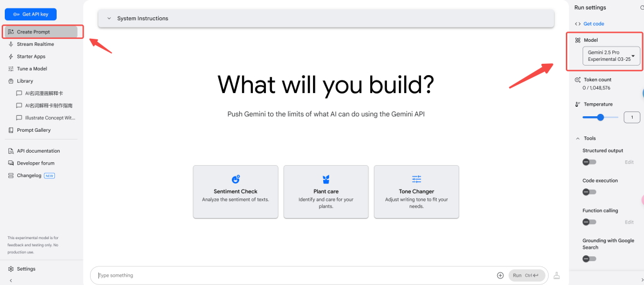Turn on Code execution toggle
This screenshot has height=285, width=644.
589,192
